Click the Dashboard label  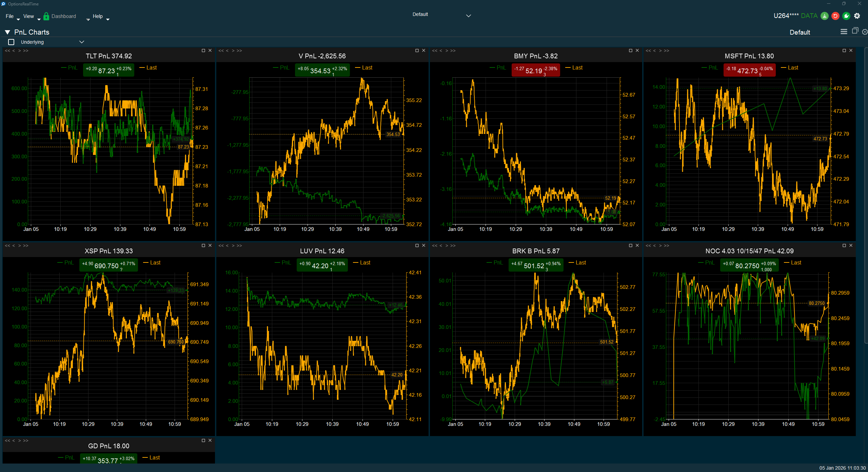[64, 16]
